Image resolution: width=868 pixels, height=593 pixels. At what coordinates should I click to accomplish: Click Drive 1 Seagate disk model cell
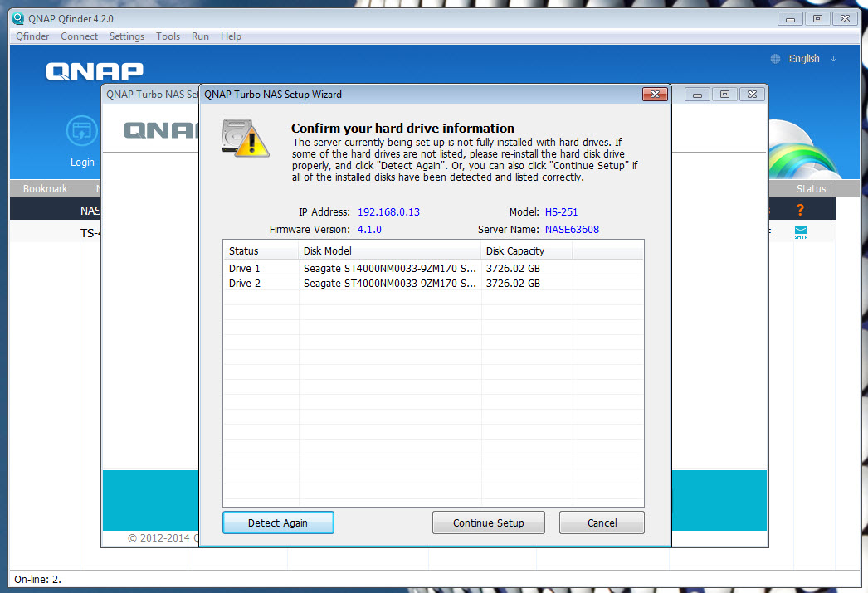click(x=390, y=268)
